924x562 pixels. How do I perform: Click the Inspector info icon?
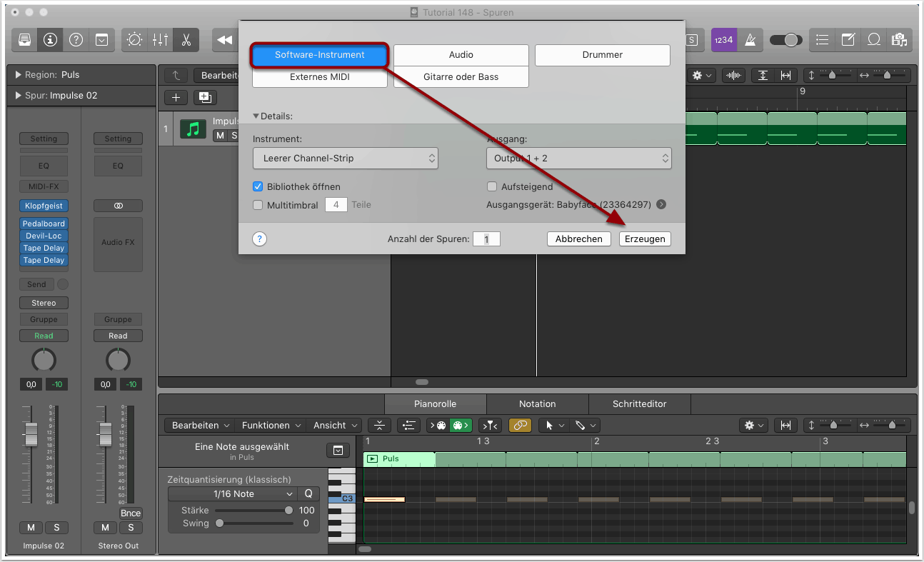coord(50,40)
